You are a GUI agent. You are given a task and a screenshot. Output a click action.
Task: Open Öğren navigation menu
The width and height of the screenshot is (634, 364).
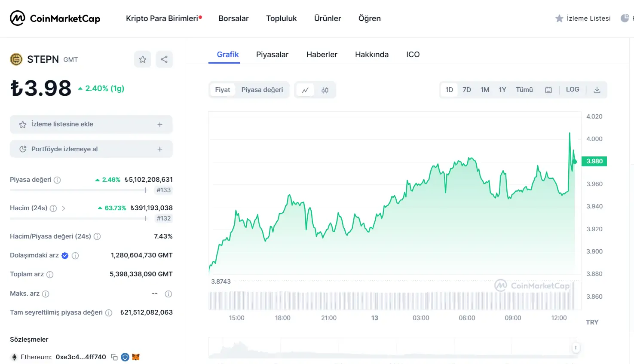[x=370, y=18]
